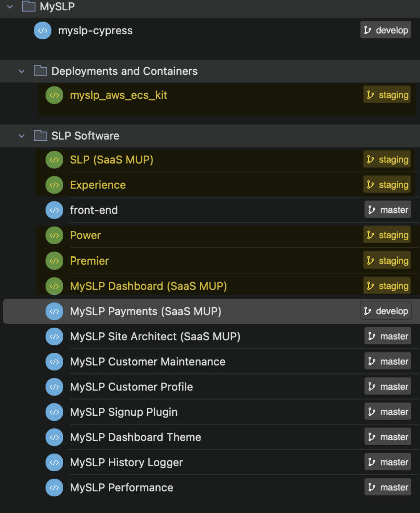420x513 pixels.
Task: Select MySLP Performance repository name
Action: pyautogui.click(x=121, y=488)
